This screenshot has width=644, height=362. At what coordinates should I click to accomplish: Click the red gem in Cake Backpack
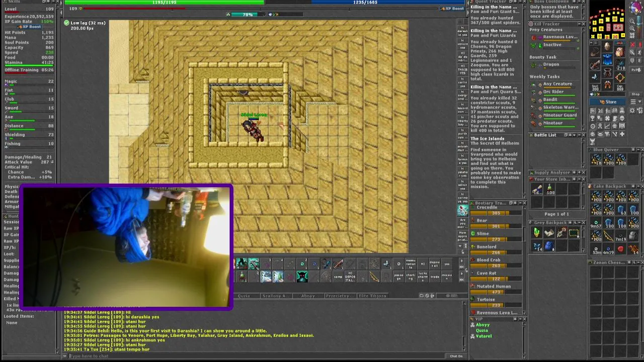click(621, 249)
